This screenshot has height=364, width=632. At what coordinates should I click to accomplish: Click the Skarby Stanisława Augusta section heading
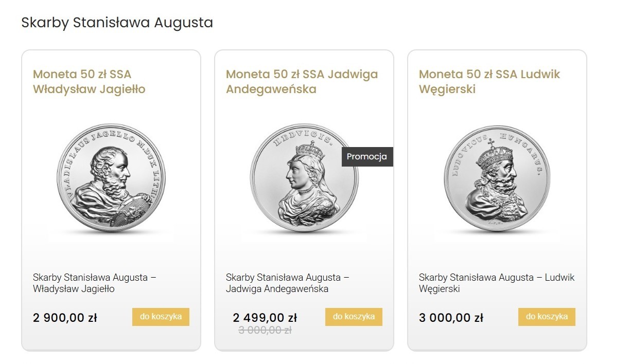click(117, 23)
